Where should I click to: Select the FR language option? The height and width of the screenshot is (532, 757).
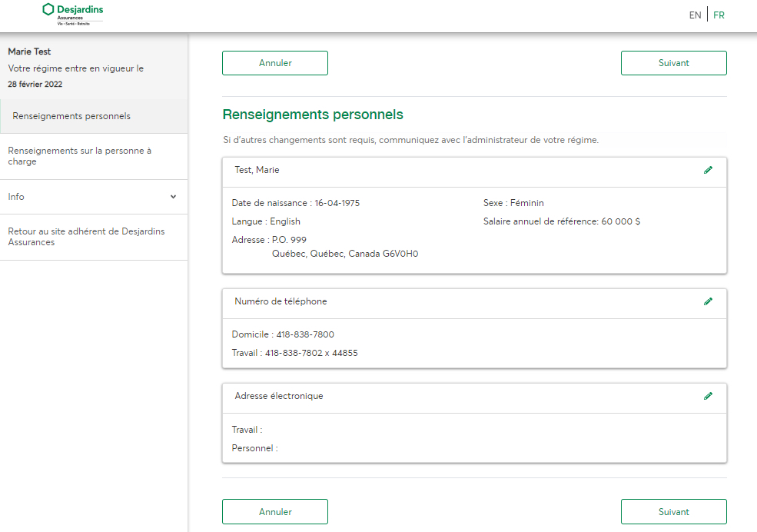click(719, 15)
